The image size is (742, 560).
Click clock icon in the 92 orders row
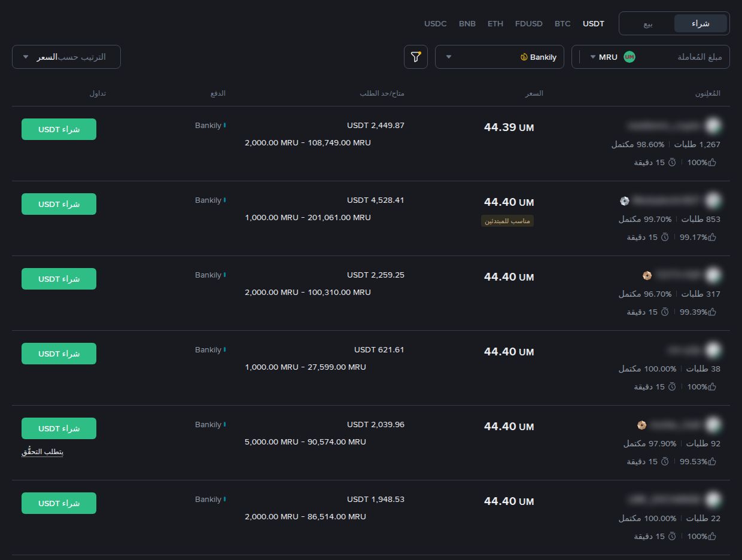tap(665, 461)
